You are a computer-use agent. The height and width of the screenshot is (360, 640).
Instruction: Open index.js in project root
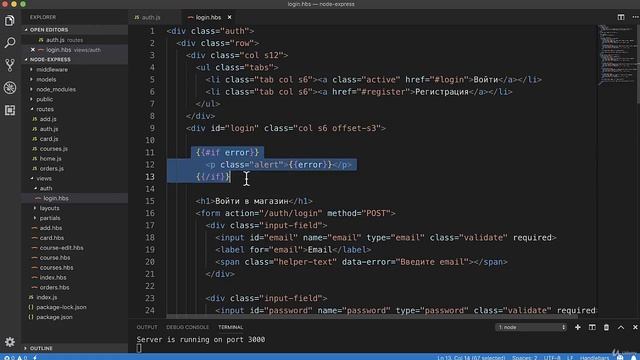47,298
